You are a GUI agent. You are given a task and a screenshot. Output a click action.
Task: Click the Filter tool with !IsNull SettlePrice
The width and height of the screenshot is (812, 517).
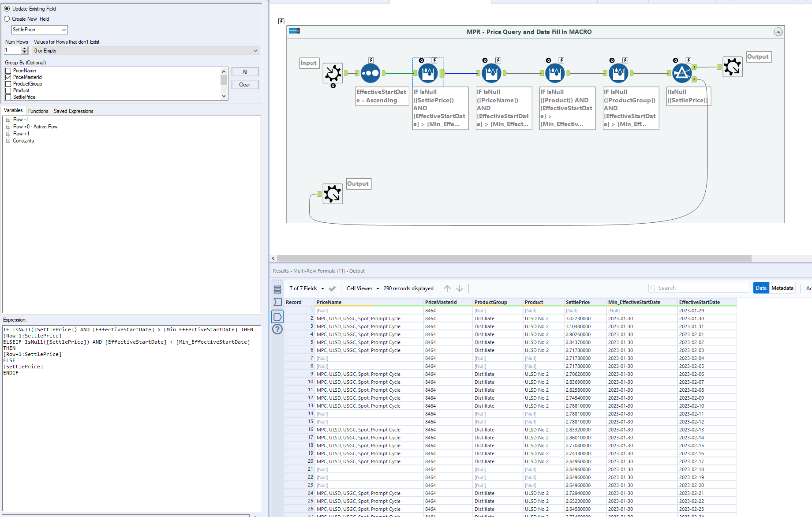point(681,73)
